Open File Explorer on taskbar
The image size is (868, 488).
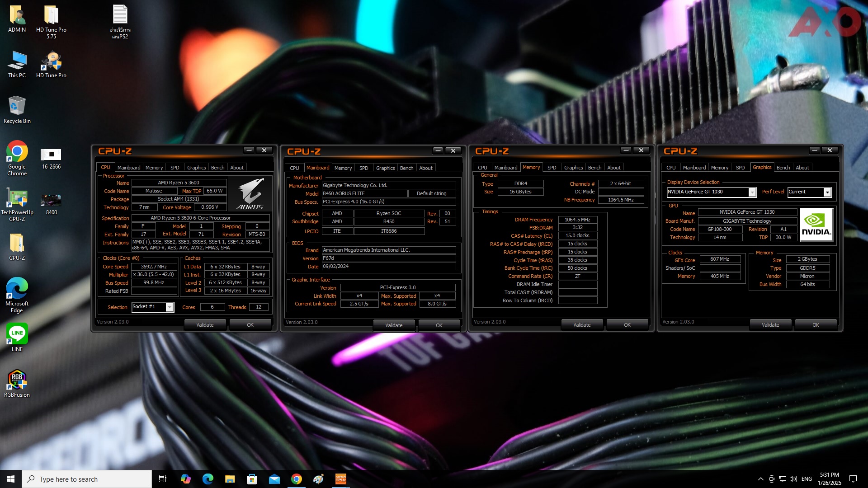tap(230, 479)
